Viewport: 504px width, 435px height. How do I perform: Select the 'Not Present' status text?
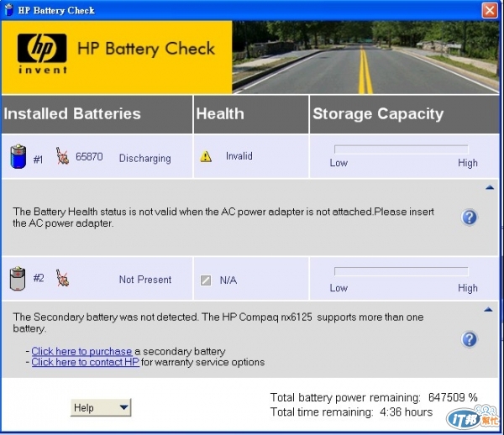145,280
